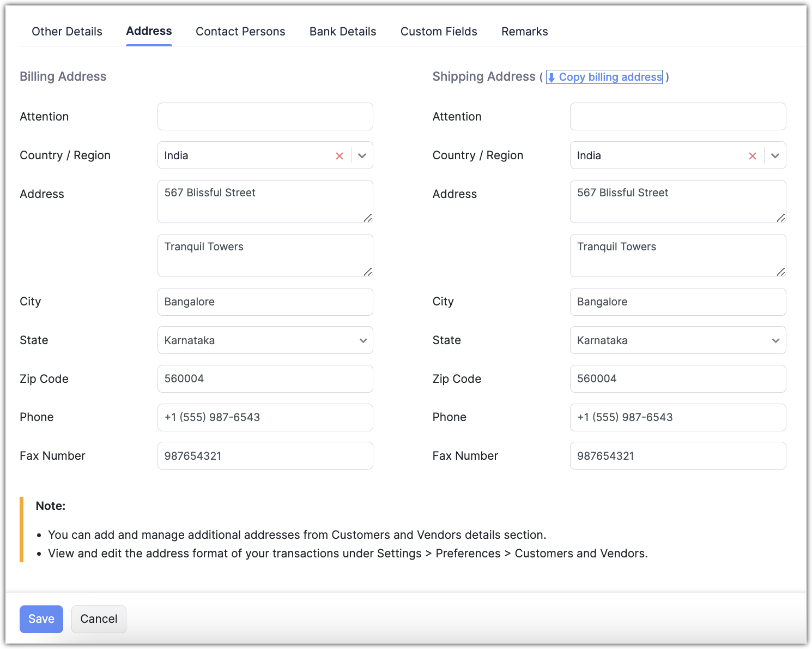Click the billing Zip Code field
812x649 pixels.
coord(265,378)
